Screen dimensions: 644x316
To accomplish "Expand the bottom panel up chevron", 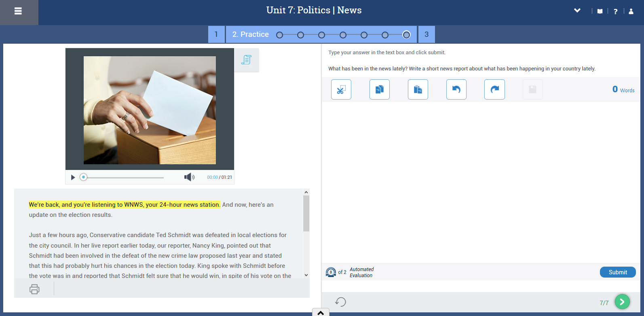I will click(x=321, y=312).
